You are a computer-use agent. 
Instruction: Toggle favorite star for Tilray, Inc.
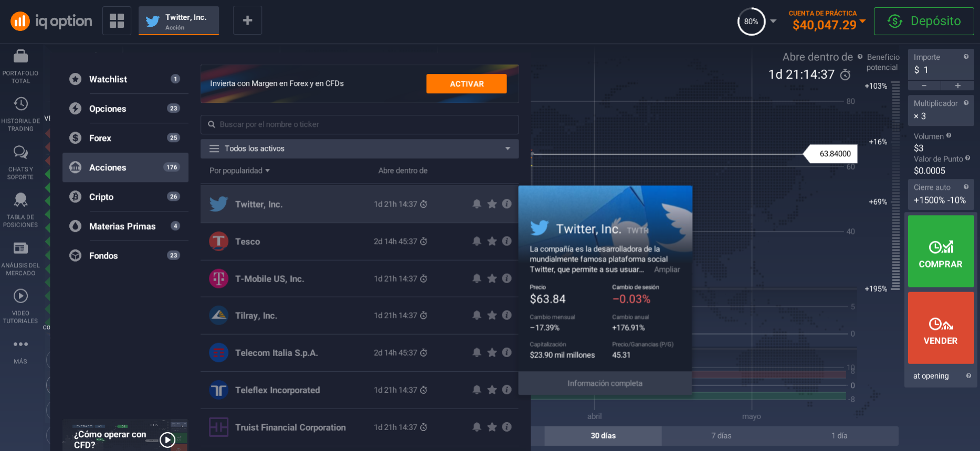492,315
